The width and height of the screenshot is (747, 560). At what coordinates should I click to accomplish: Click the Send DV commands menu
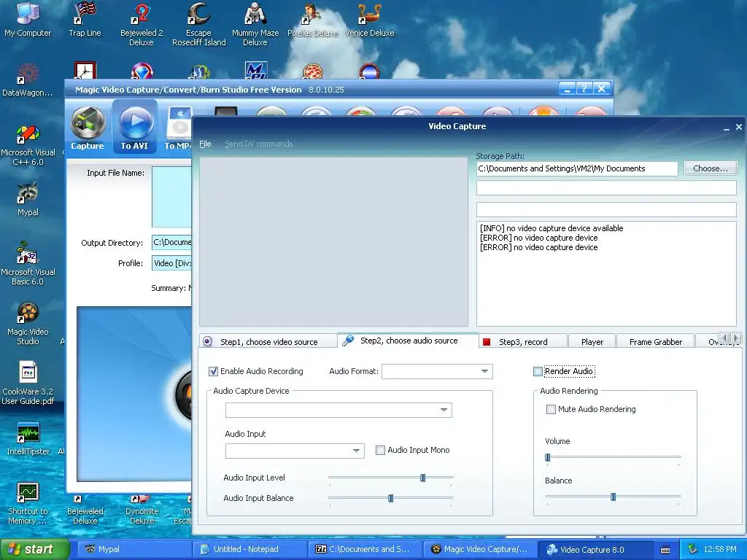[x=259, y=144]
